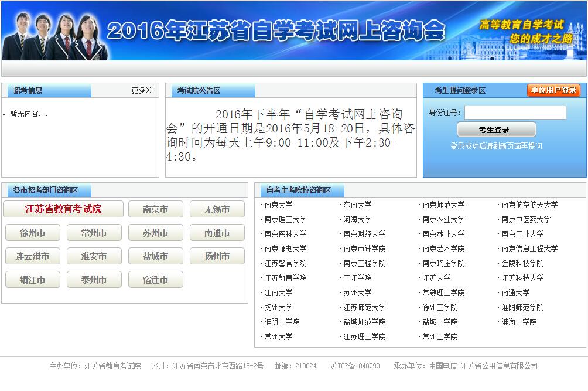The height and width of the screenshot is (391, 588).
Task: Click the 常州工学院 link
Action: pyautogui.click(x=440, y=336)
